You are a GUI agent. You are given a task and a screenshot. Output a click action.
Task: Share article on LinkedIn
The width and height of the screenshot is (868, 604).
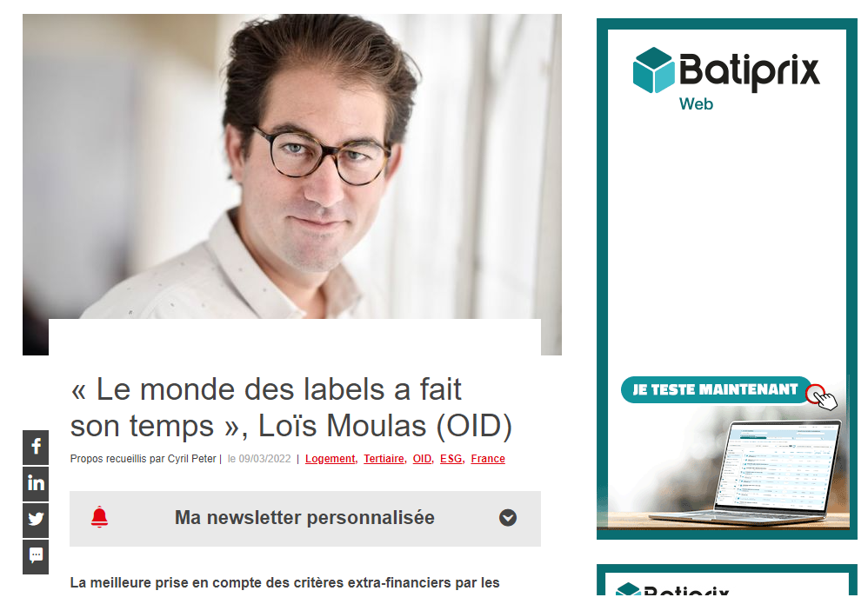click(36, 483)
